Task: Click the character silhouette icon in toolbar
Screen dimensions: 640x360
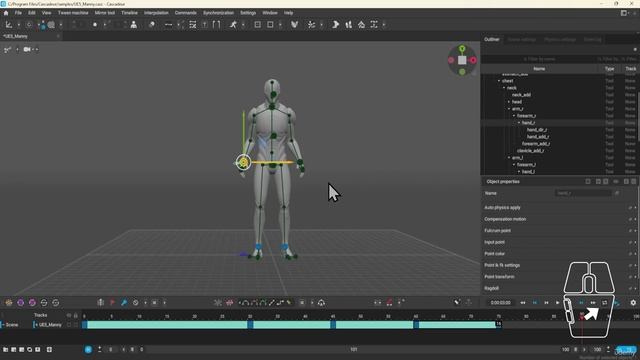Action: pos(133,25)
